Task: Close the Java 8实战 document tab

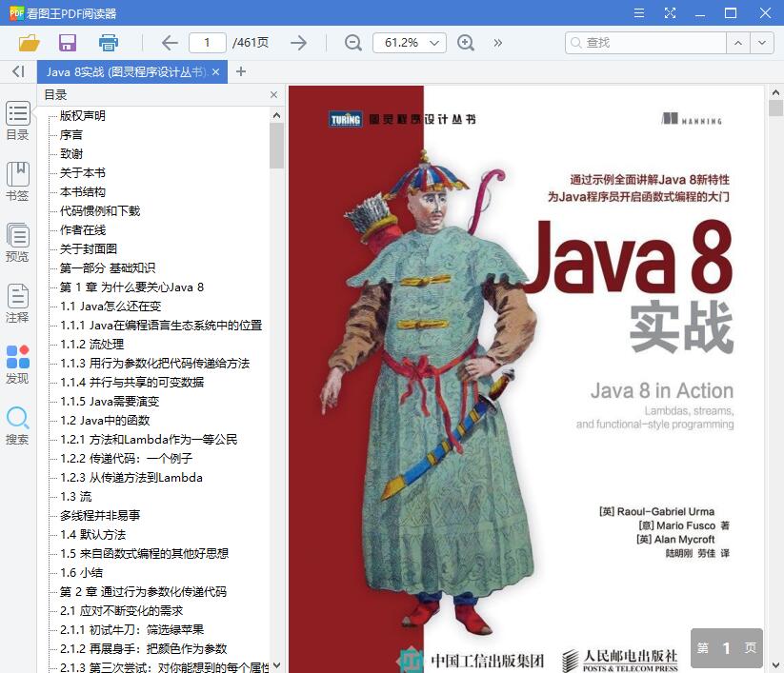Action: click(x=215, y=72)
